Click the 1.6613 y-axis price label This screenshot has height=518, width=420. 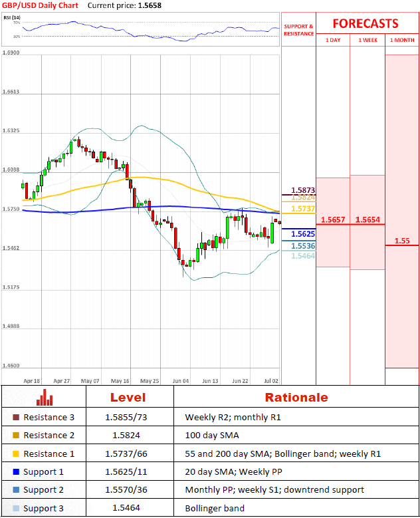[x=11, y=92]
